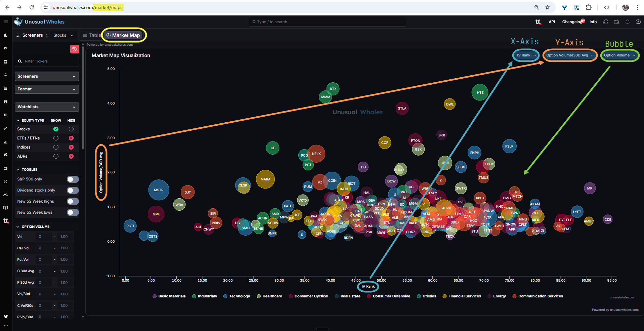Click the whale icon in left sidebar
This screenshot has width=644, height=331.
5,35
